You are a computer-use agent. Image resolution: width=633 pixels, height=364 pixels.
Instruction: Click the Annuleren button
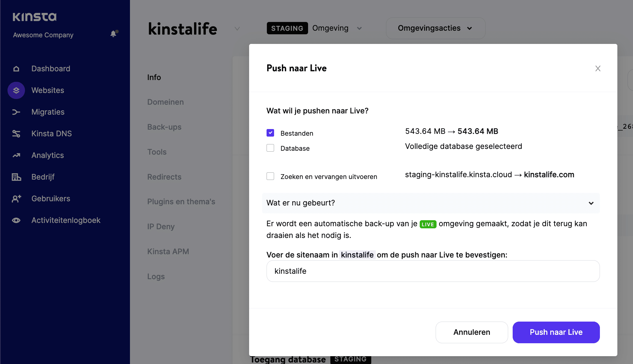pos(471,332)
